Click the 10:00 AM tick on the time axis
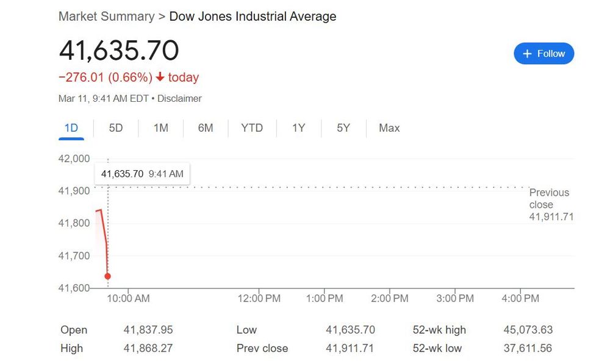 pos(128,298)
